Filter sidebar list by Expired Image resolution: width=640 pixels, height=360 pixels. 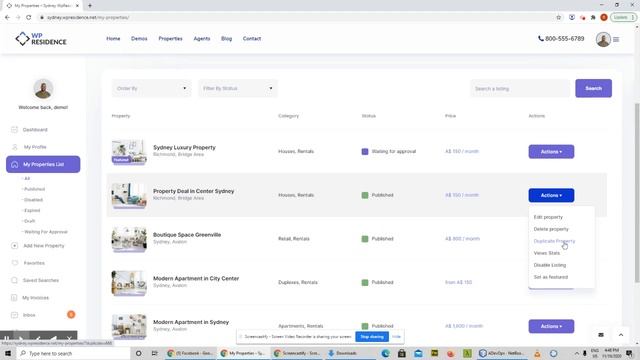[x=32, y=211]
